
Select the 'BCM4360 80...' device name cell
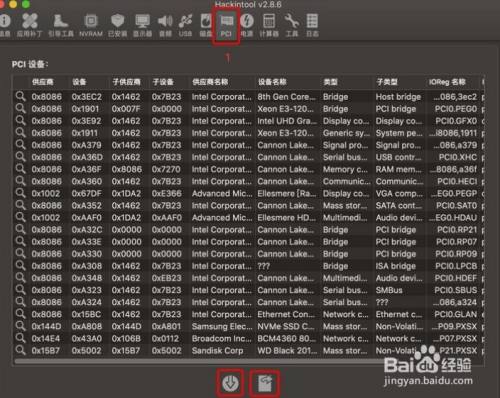coord(287,338)
